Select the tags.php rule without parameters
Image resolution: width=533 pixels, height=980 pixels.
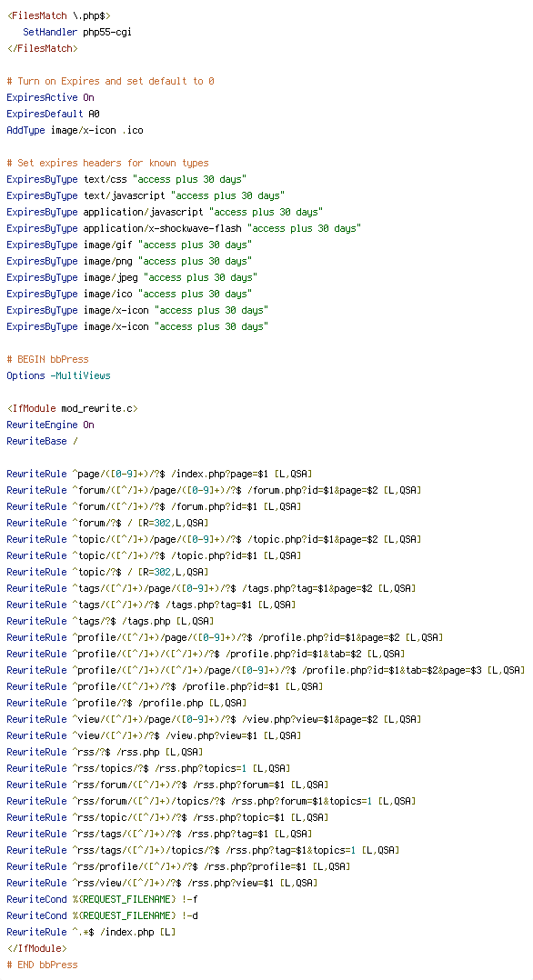pos(110,621)
